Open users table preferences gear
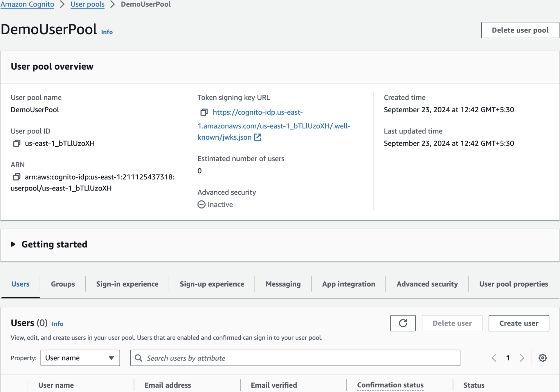The width and height of the screenshot is (560, 392). point(542,358)
